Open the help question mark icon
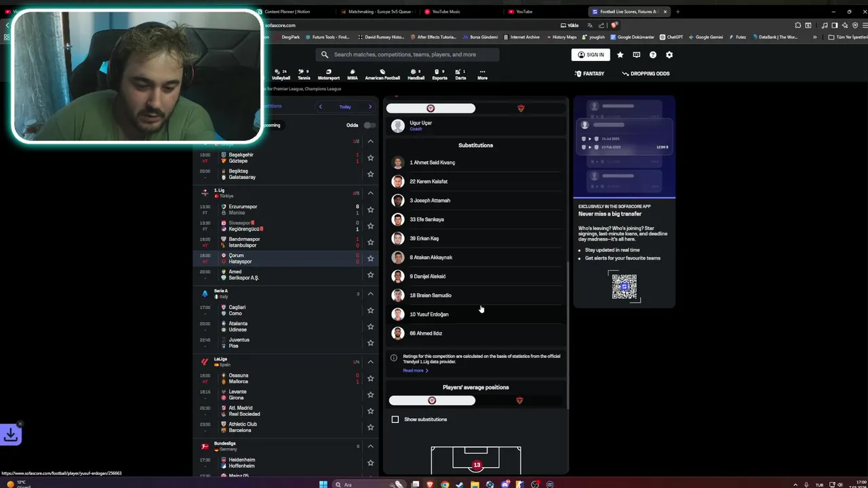Image resolution: width=868 pixels, height=488 pixels. click(x=653, y=55)
